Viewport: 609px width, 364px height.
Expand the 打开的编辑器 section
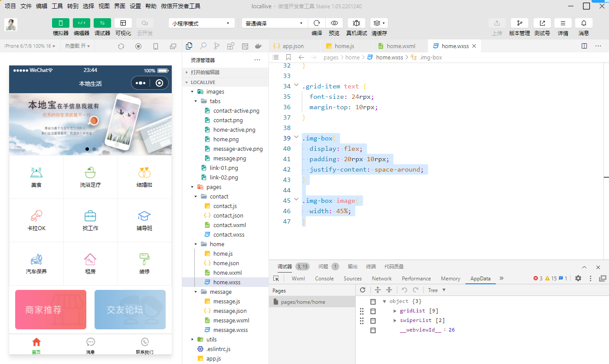click(226, 72)
